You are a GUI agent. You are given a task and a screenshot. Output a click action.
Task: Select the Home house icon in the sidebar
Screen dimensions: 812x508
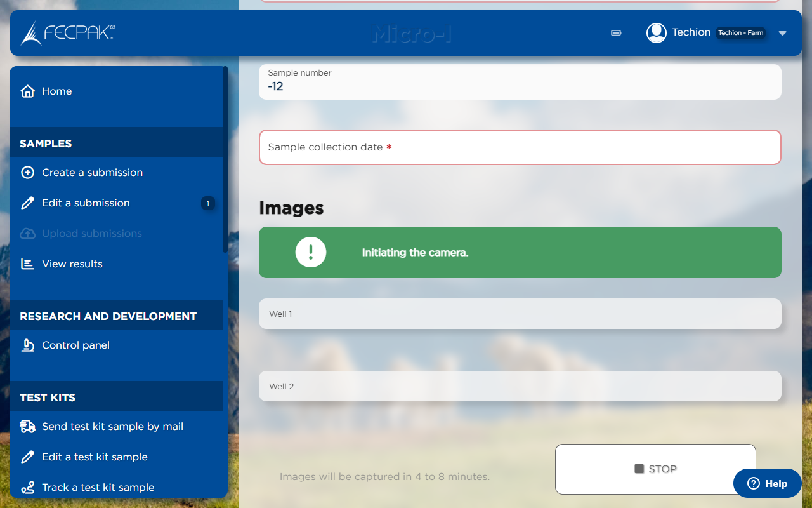tap(28, 91)
